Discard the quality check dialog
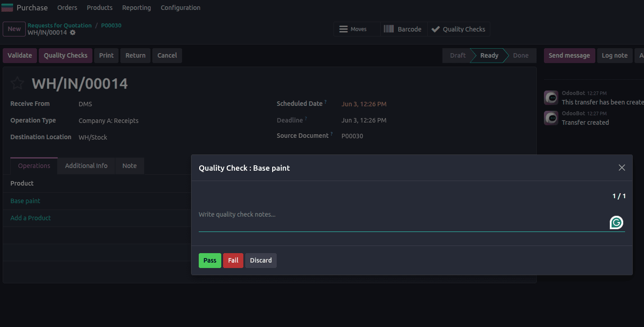Image resolution: width=644 pixels, height=327 pixels. click(x=261, y=260)
